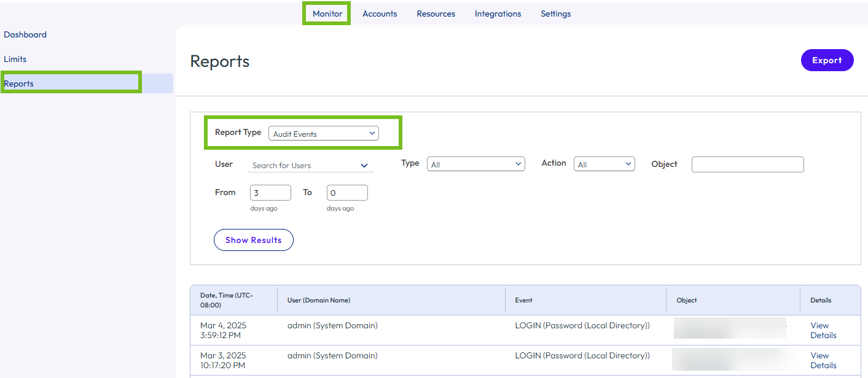Open View Details for Mar 4 login

pyautogui.click(x=823, y=330)
